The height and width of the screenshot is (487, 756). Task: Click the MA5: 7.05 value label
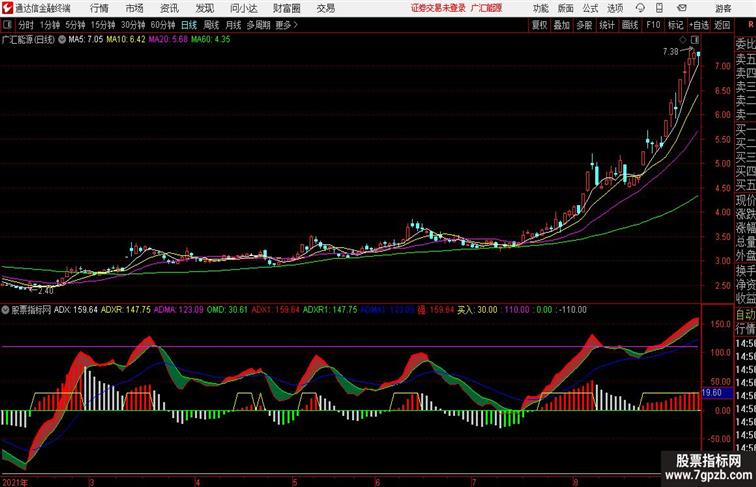click(x=85, y=40)
